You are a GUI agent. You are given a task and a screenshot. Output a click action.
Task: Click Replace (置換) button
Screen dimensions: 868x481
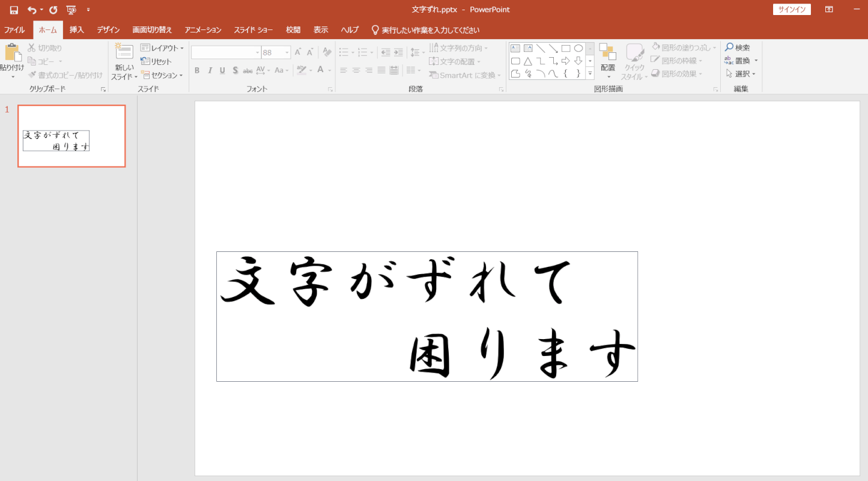point(738,61)
